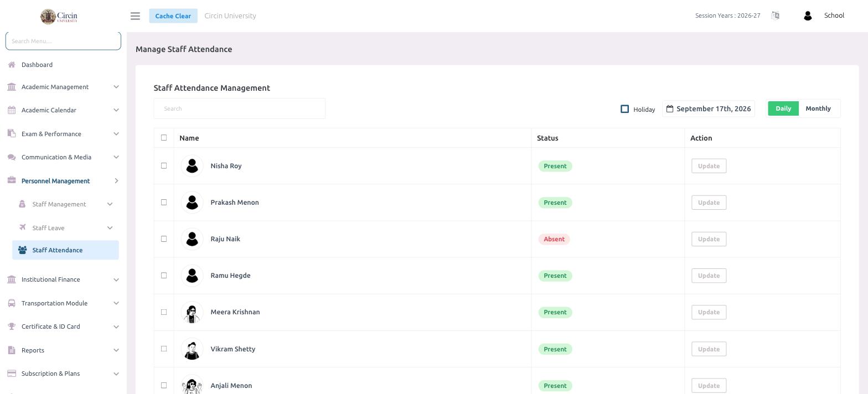Viewport: 868px width, 394px height.
Task: Click the calendar icon in date picker
Action: (670, 108)
